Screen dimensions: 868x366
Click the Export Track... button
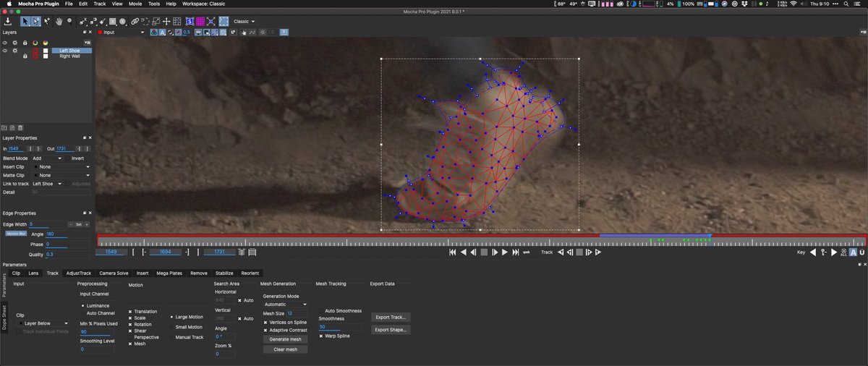click(x=391, y=317)
